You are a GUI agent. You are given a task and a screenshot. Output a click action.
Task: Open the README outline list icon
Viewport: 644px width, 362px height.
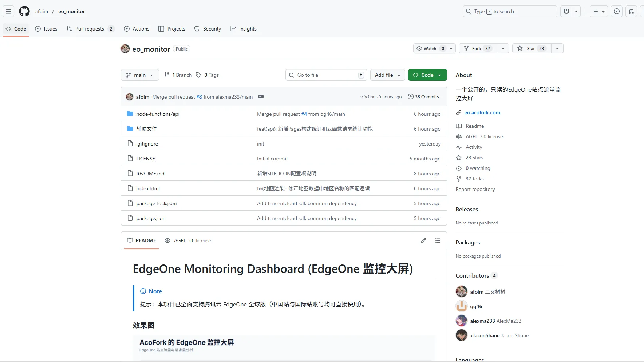coord(437,240)
